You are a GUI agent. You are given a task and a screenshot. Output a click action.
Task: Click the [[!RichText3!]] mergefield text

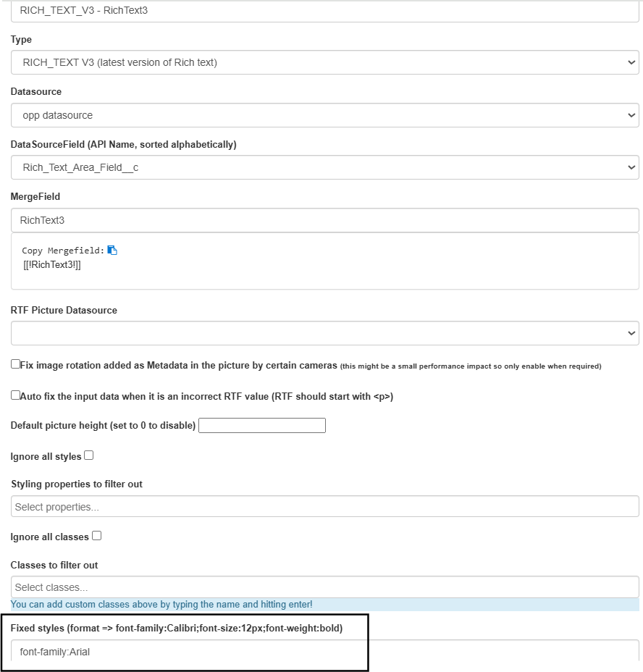(52, 265)
